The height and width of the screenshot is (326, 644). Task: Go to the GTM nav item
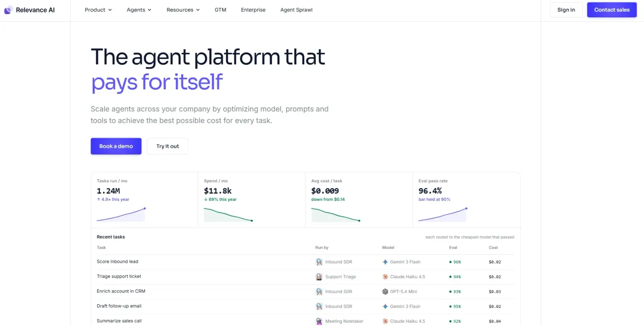point(221,10)
